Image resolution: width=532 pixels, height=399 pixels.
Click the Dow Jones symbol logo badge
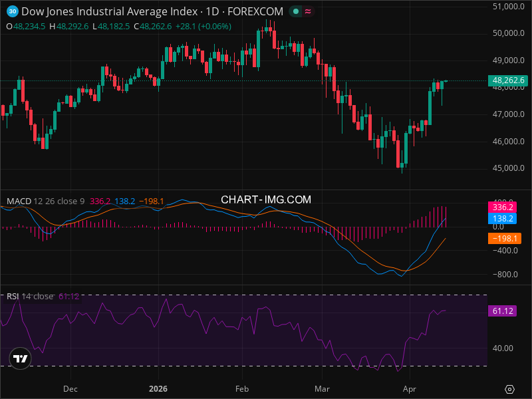pos(13,11)
